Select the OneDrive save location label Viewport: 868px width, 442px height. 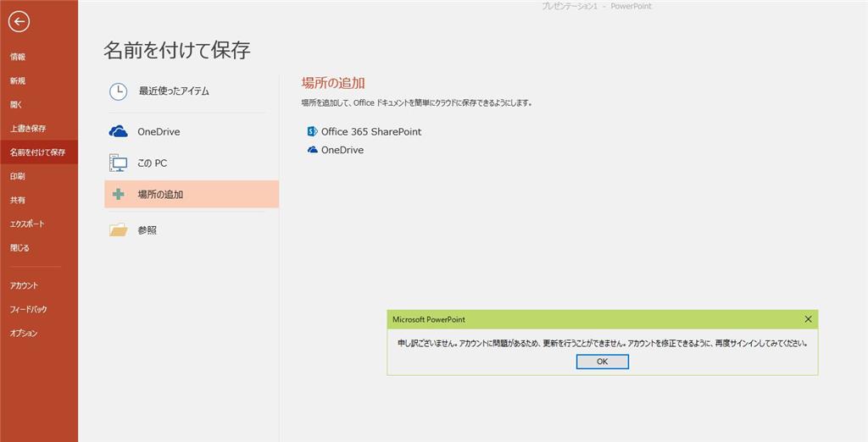coord(159,131)
